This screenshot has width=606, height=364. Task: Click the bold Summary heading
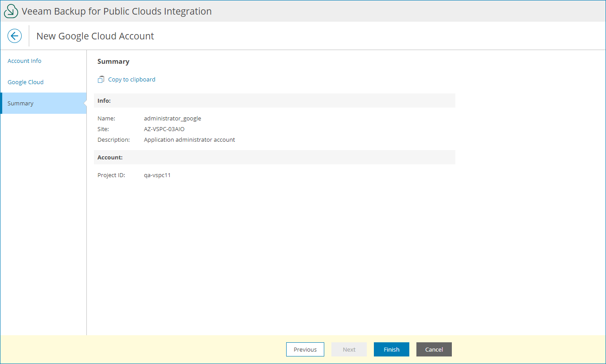point(113,62)
